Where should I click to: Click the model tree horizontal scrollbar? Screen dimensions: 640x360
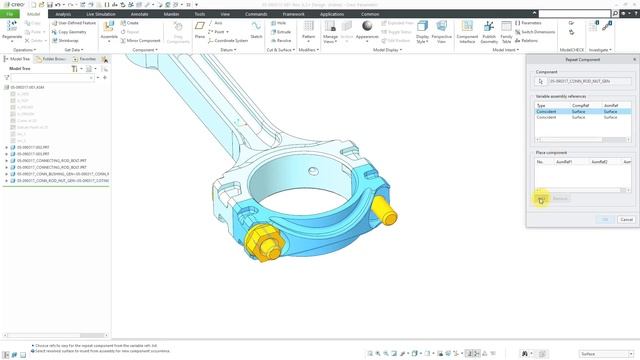coord(56,336)
